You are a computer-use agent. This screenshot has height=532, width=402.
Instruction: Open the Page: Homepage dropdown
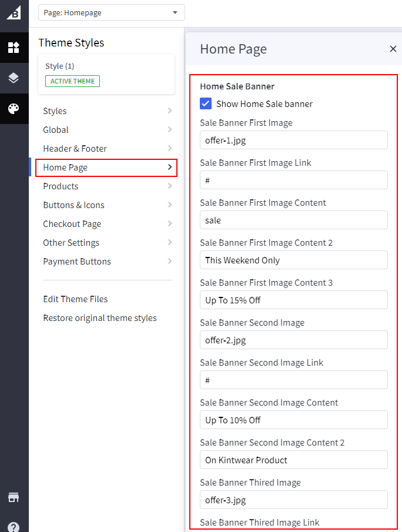coord(111,12)
